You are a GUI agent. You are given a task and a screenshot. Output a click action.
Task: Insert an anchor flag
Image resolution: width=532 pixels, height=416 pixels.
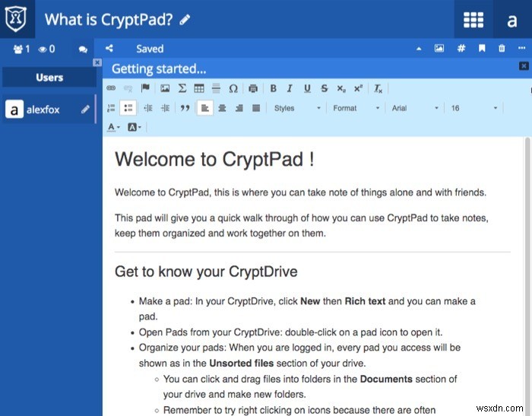145,88
